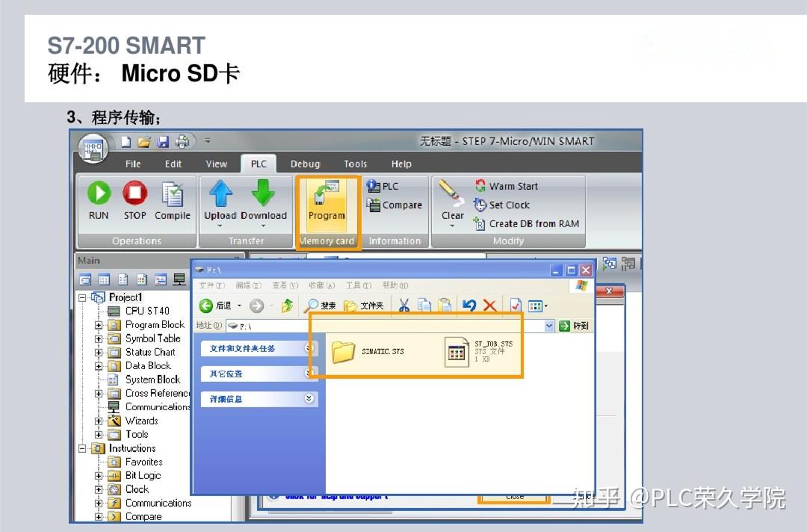Select the SIMATIC.S7S folder

tap(368, 351)
